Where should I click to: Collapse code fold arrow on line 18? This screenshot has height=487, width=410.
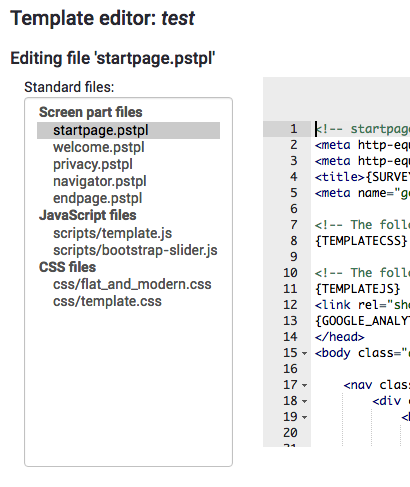point(304,401)
